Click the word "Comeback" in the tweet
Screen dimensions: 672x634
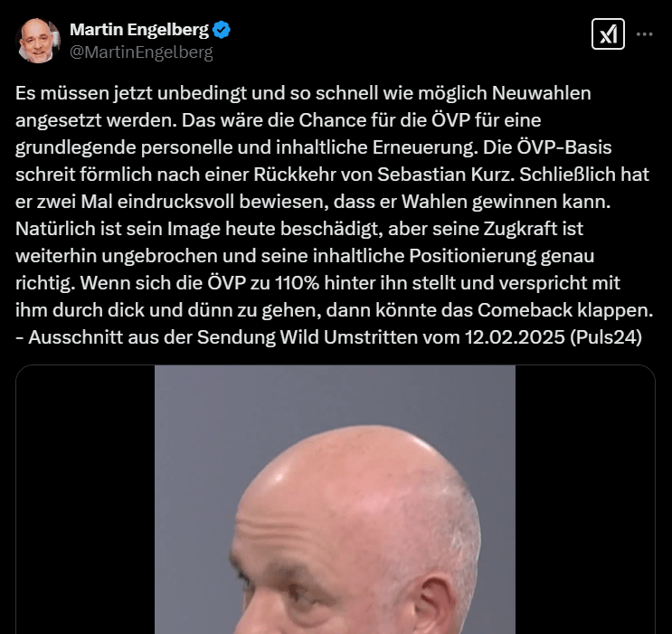click(x=525, y=310)
